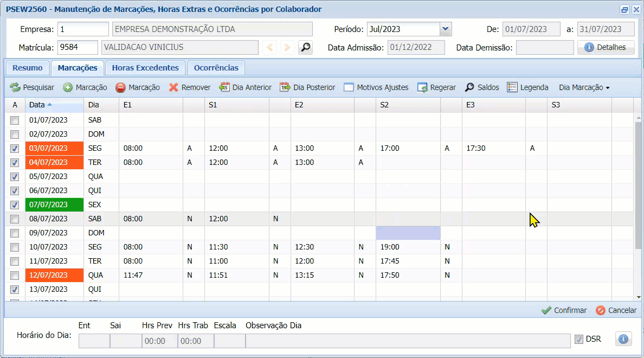Screen dimensions: 644x358
Task: Click the Remover X icon
Action: click(173, 87)
